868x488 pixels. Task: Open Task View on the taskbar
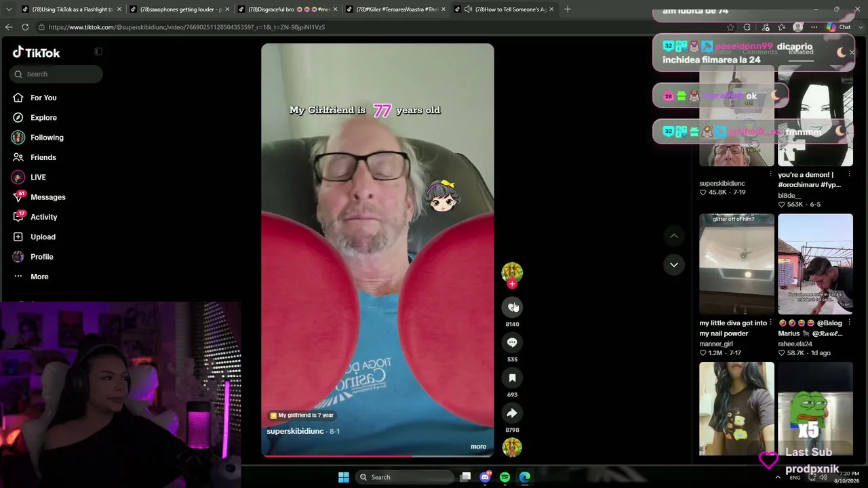coord(465,477)
